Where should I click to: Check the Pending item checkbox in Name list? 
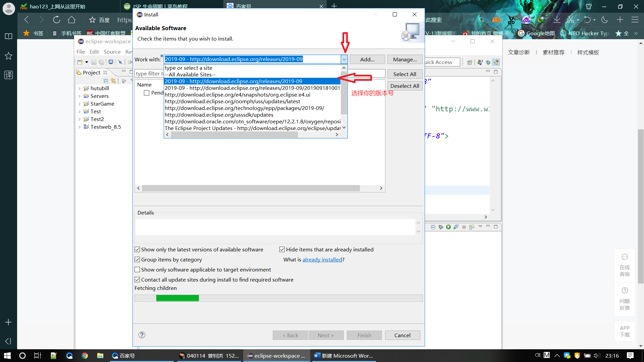point(147,93)
